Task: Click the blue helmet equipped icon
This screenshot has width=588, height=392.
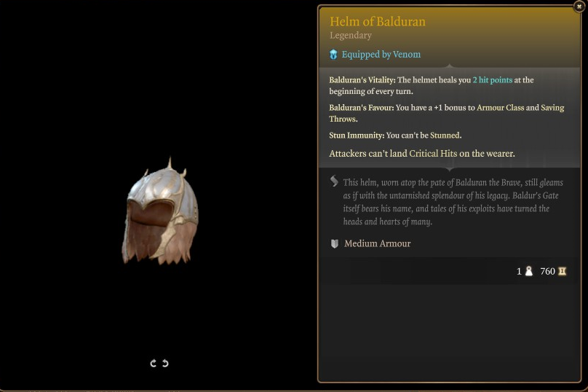Action: 333,55
